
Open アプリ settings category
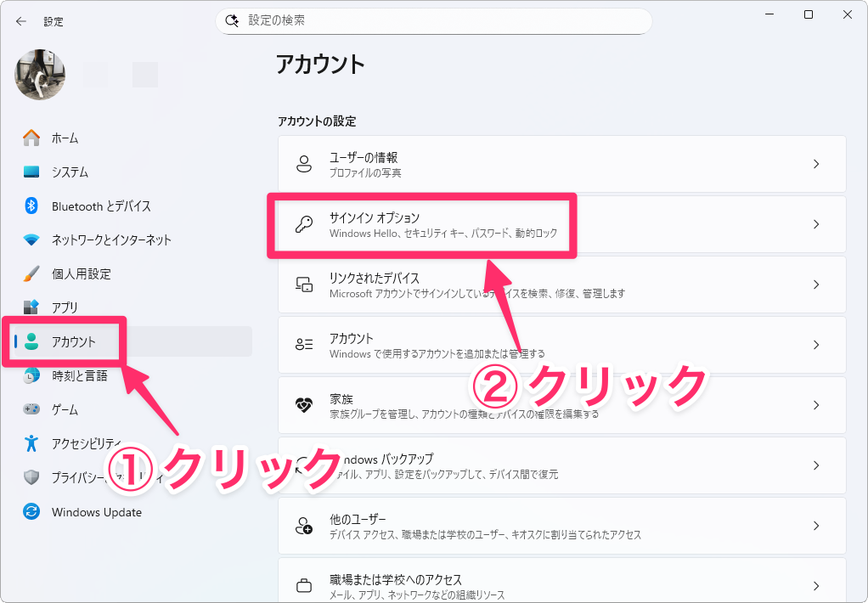pyautogui.click(x=65, y=307)
